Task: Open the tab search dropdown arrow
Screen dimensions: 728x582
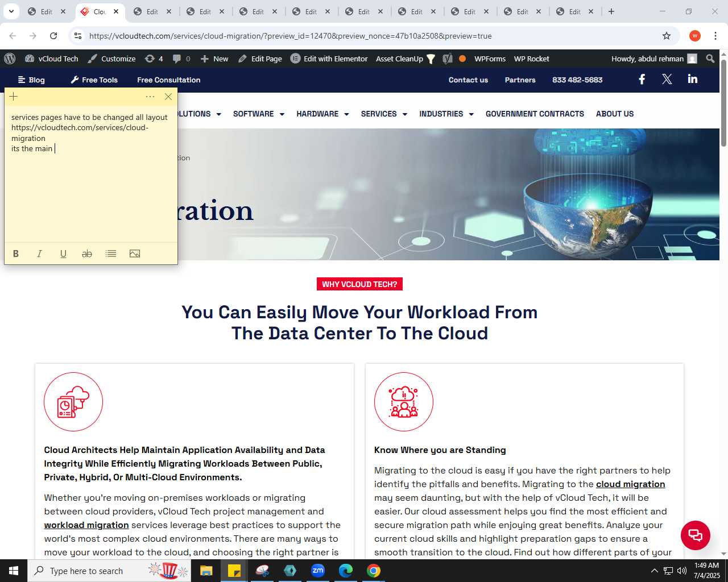Action: coord(11,11)
